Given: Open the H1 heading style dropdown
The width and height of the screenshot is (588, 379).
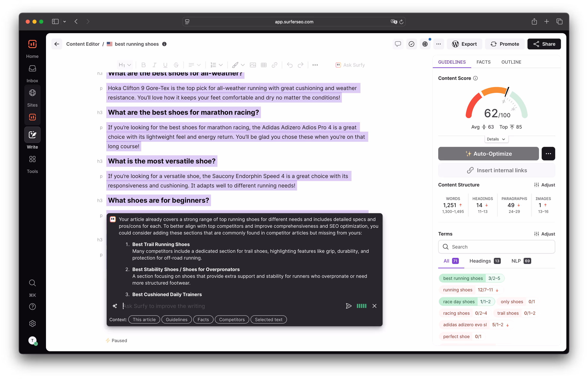Looking at the screenshot, I should pos(125,65).
